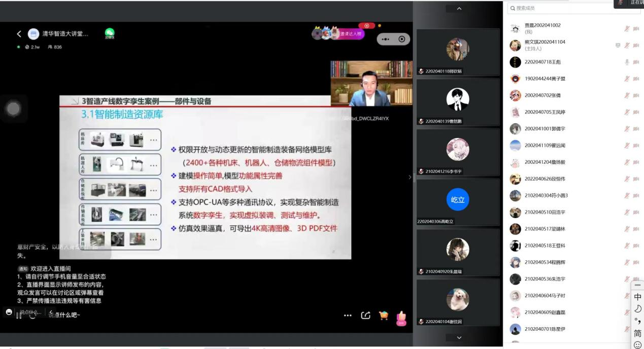
Task: Open avatar of 2102040536
Action: pyautogui.click(x=515, y=279)
